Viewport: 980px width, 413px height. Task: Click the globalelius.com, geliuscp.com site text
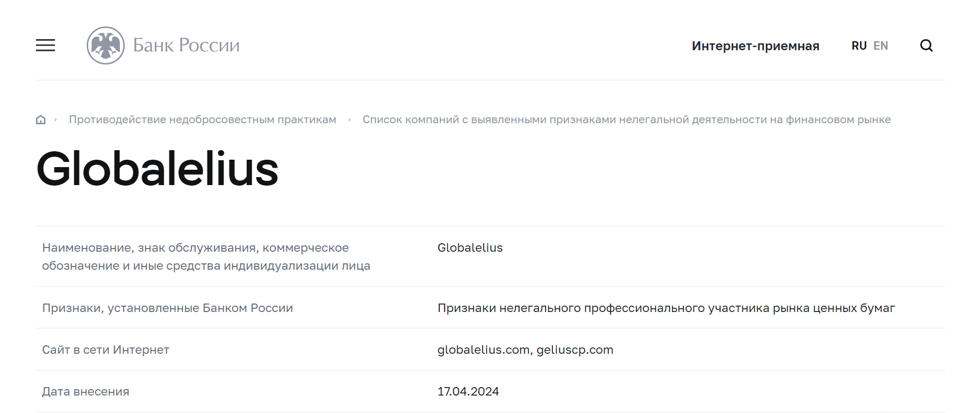(525, 350)
